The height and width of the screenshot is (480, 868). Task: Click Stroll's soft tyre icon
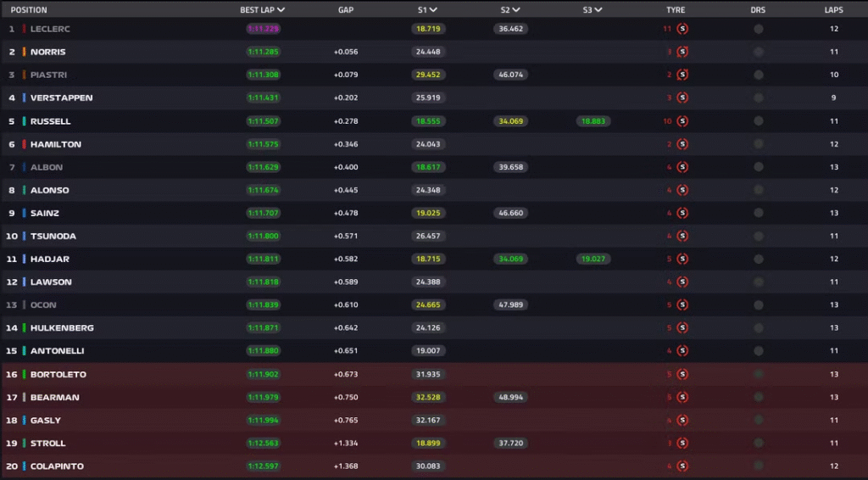[x=682, y=443]
